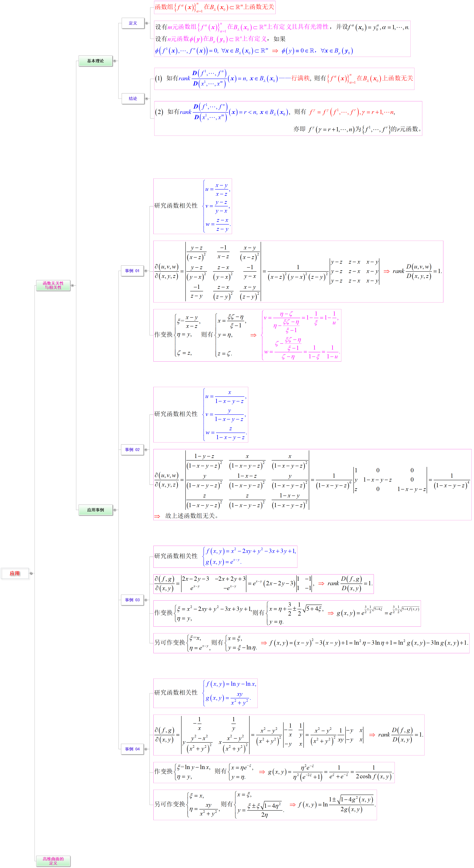Select the 事例 02 node
474x868 pixels.
(132, 450)
